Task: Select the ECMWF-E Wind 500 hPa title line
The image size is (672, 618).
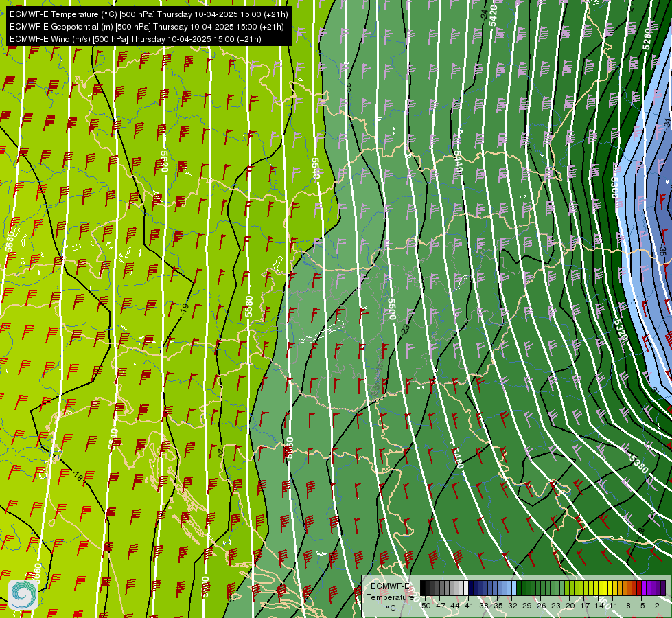Action: (135, 39)
